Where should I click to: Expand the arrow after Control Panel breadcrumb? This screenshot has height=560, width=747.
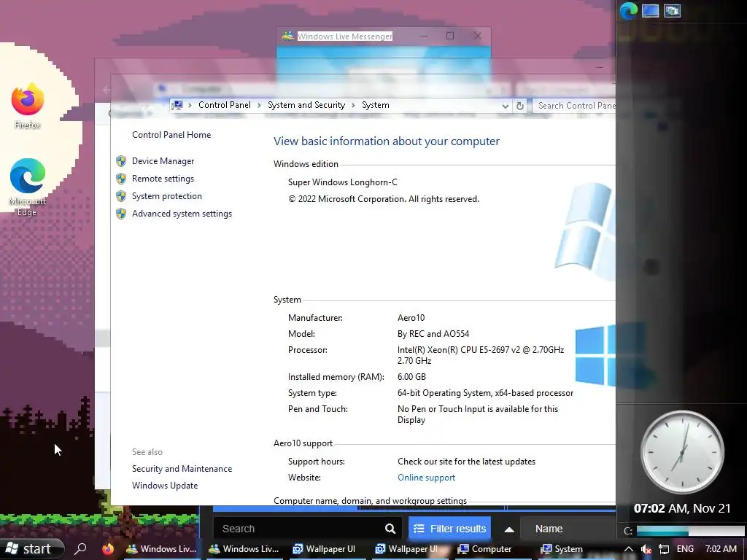[x=259, y=105]
